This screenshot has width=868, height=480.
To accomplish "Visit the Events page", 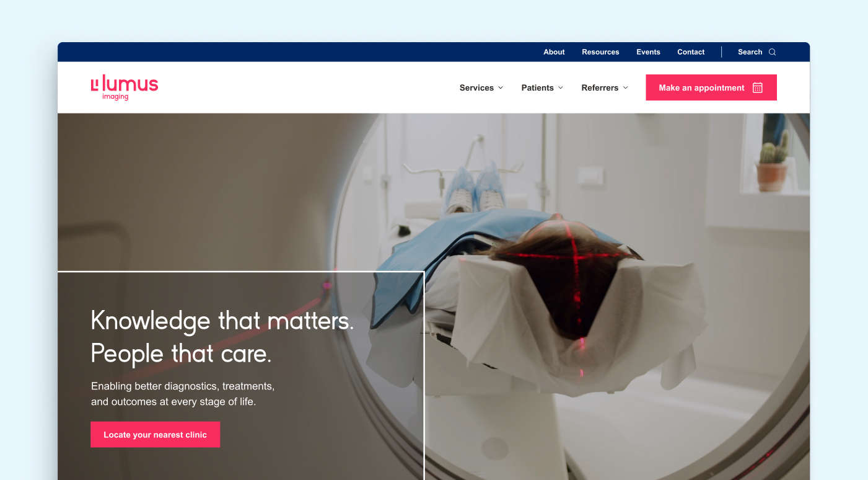I will 648,52.
